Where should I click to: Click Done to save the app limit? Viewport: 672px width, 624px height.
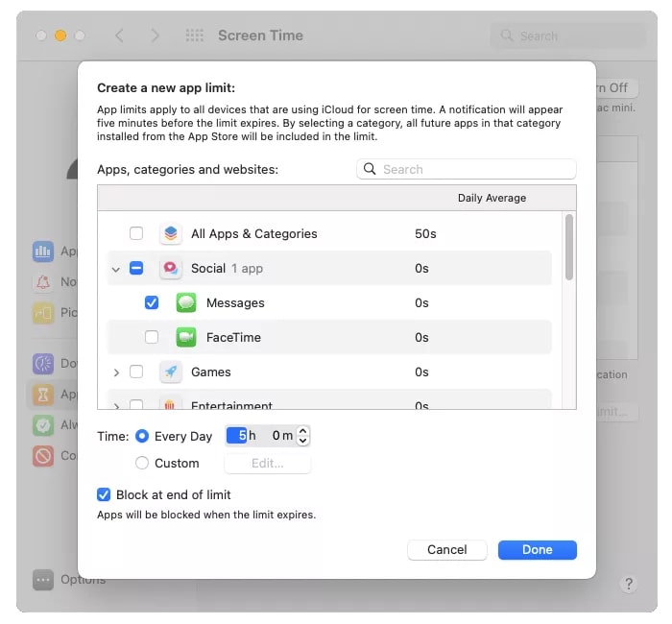537,550
